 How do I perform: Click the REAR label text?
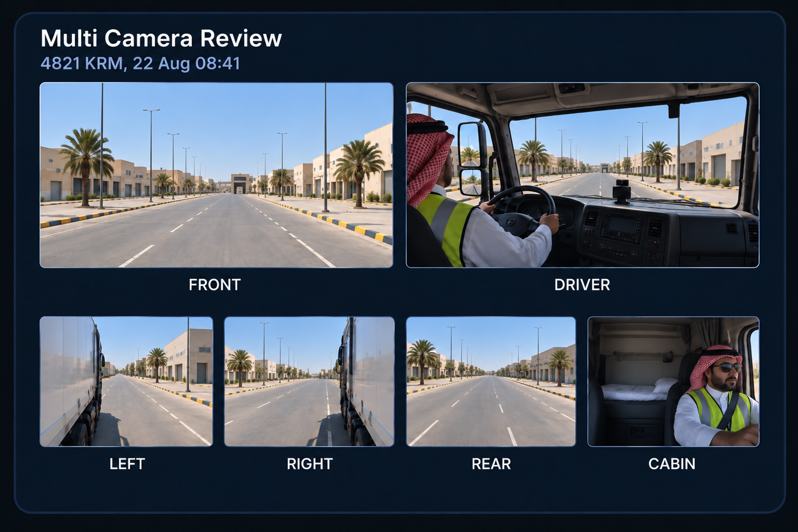pyautogui.click(x=491, y=464)
